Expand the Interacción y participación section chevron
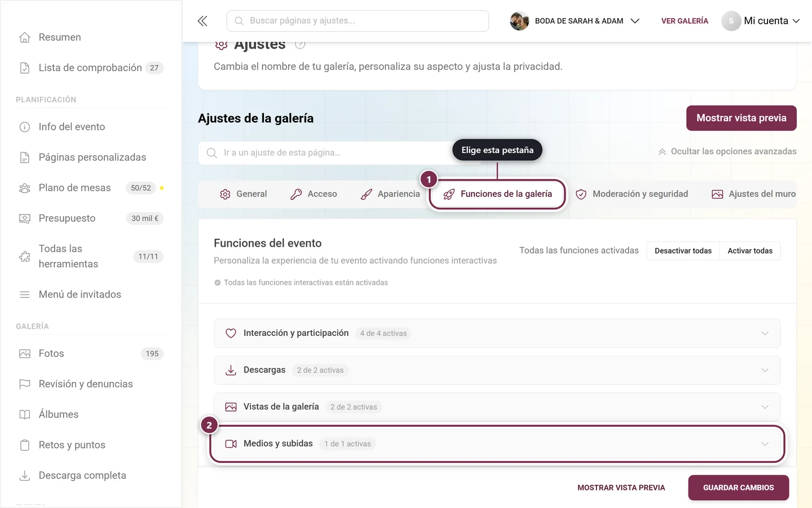 click(x=765, y=334)
